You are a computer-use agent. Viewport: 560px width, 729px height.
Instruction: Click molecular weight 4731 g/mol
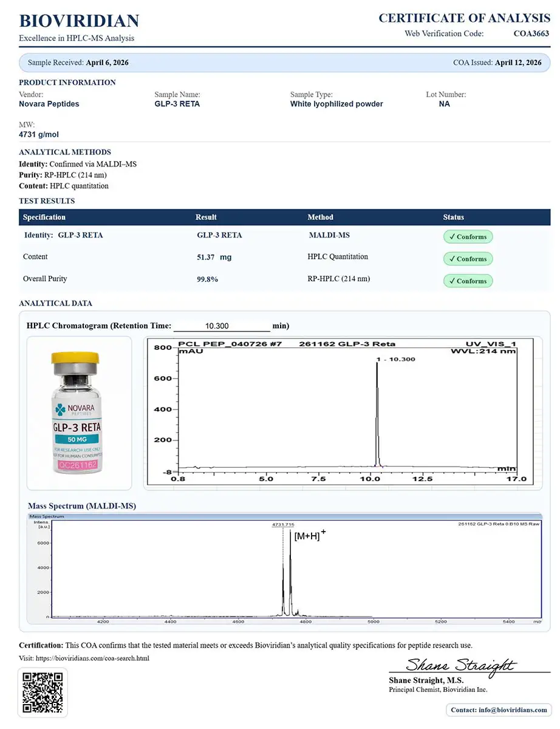coord(39,134)
